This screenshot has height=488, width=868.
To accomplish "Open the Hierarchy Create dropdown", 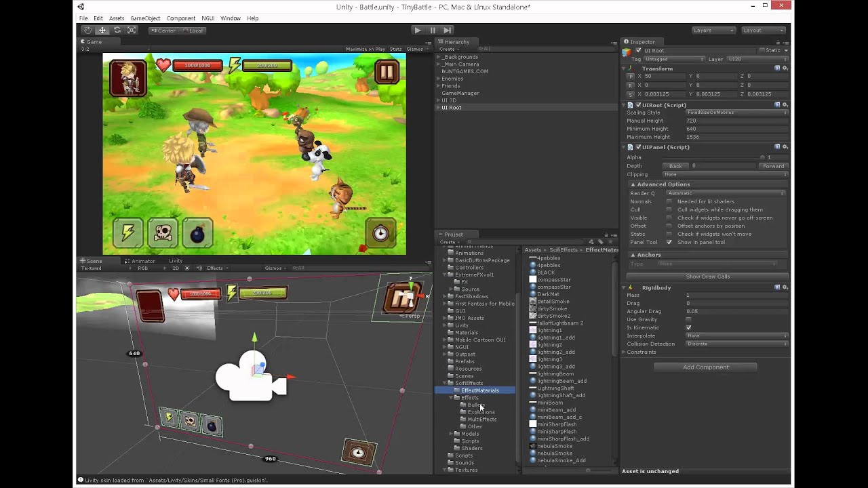I will 448,49.
